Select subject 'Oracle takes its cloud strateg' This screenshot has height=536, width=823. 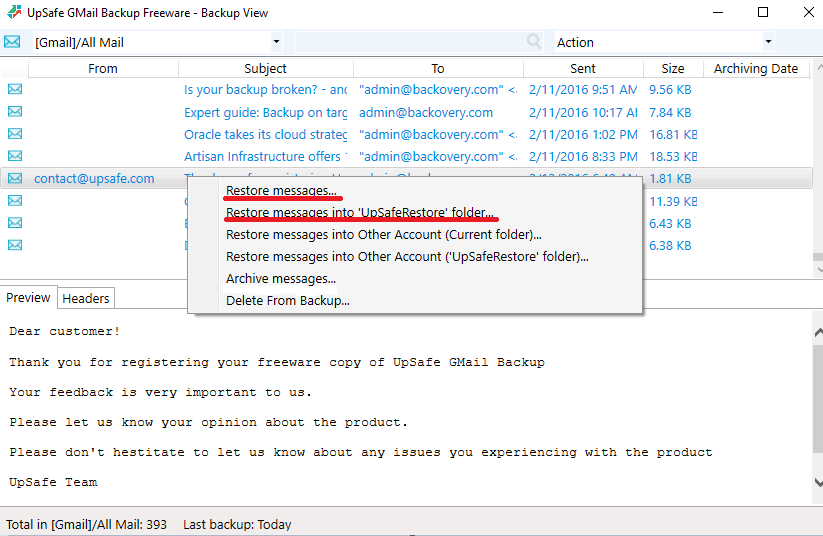[266, 134]
